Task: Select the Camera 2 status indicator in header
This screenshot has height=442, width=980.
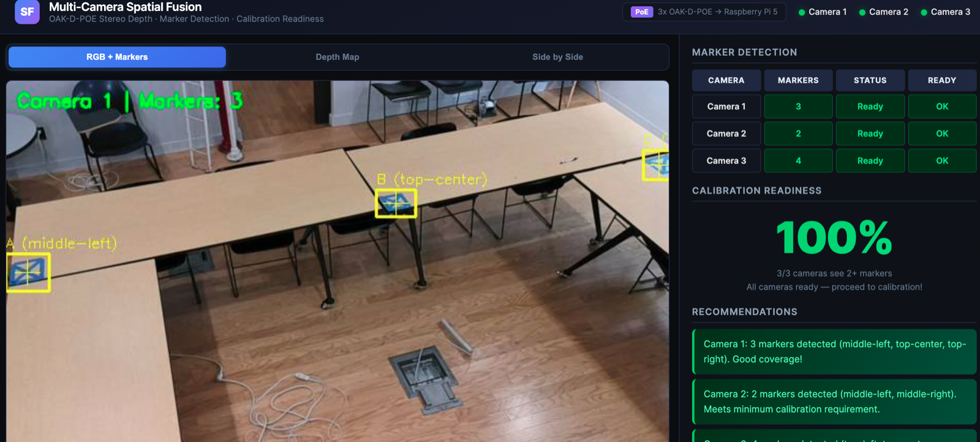Action: [884, 12]
